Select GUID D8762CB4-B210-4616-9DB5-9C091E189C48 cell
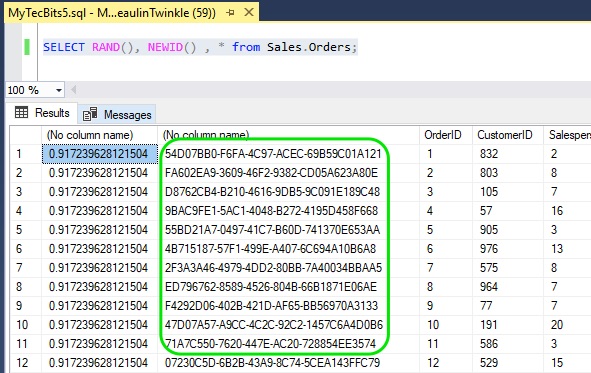 [288, 192]
